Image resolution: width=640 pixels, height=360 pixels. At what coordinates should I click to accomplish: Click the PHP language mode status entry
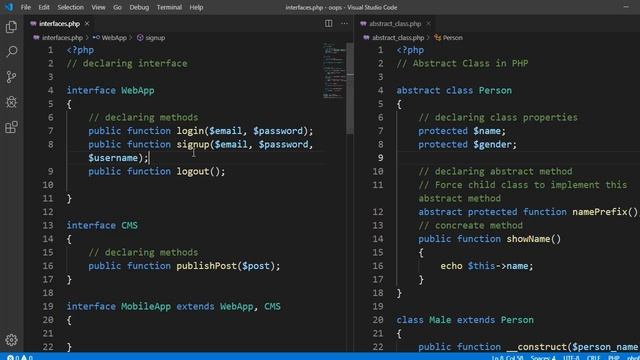tap(613, 358)
